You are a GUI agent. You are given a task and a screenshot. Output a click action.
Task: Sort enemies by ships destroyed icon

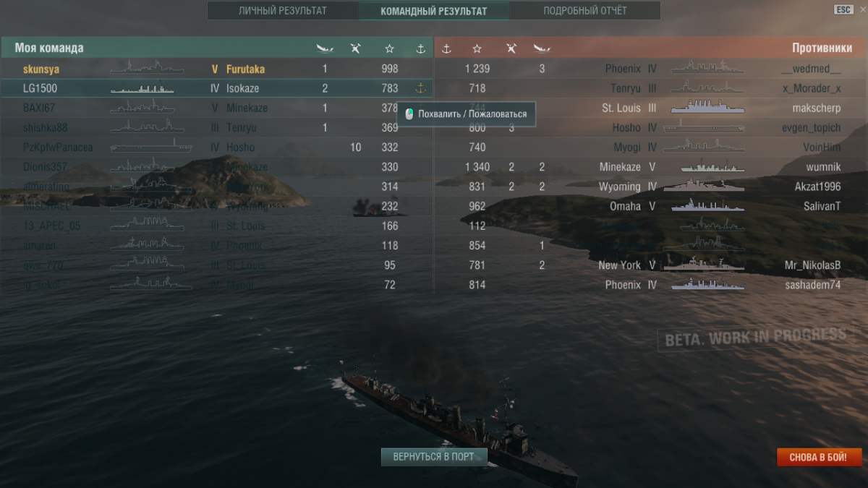542,48
